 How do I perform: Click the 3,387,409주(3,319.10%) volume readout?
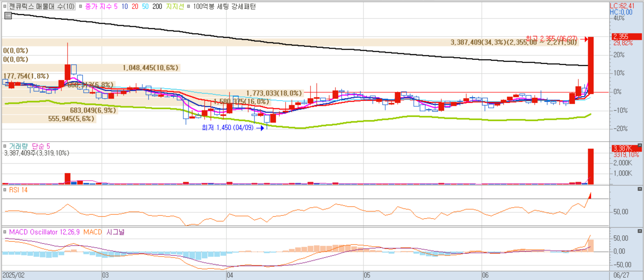click(x=37, y=153)
